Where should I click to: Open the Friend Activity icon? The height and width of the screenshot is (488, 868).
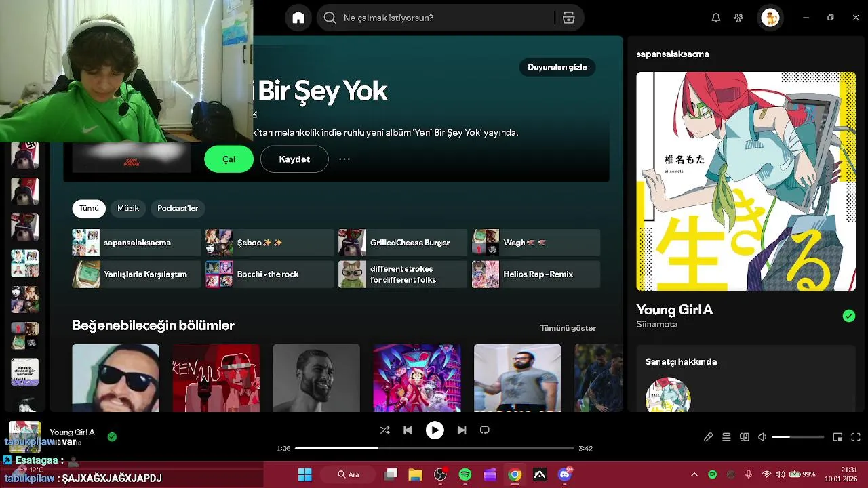pyautogui.click(x=738, y=18)
